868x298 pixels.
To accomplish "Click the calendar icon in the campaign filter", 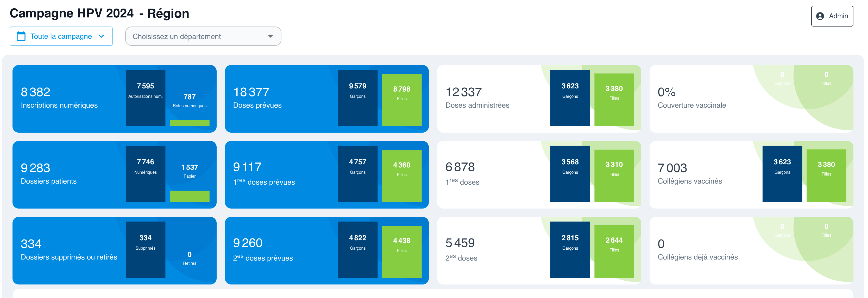I will tap(21, 36).
